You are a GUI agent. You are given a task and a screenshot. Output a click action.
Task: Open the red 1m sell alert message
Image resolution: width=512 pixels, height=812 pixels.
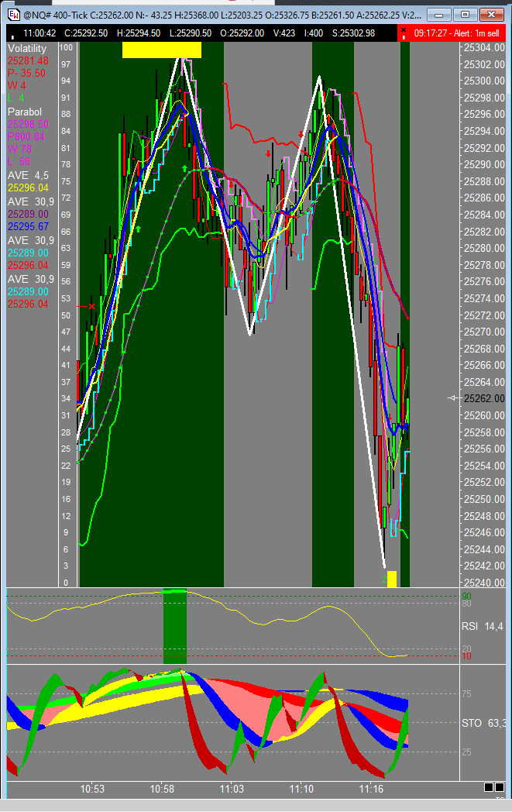[451, 33]
